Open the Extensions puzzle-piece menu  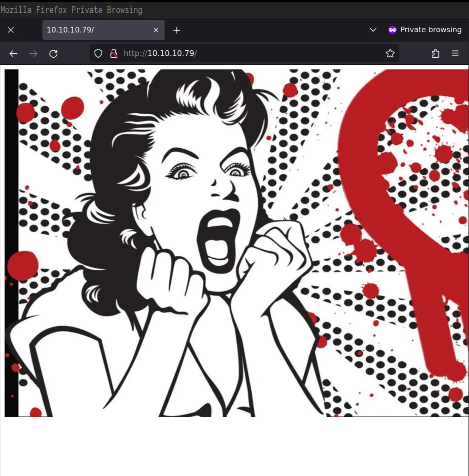click(x=435, y=54)
